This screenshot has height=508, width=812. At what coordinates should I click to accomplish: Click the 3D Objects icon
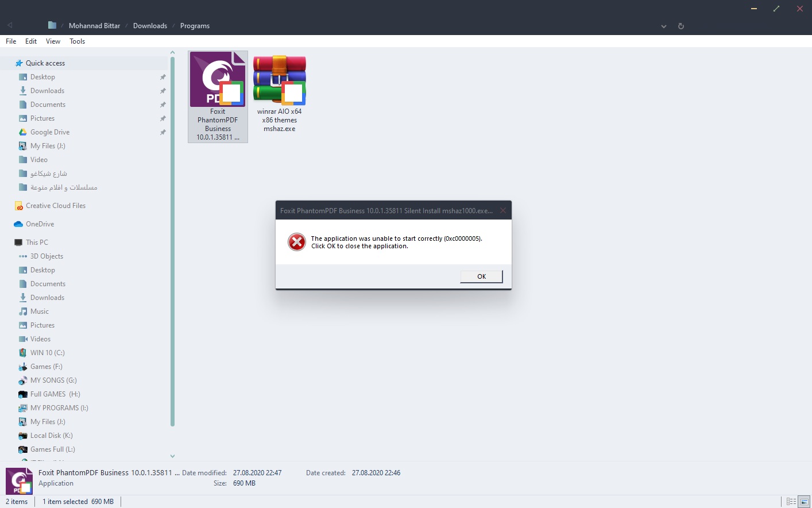pyautogui.click(x=23, y=256)
